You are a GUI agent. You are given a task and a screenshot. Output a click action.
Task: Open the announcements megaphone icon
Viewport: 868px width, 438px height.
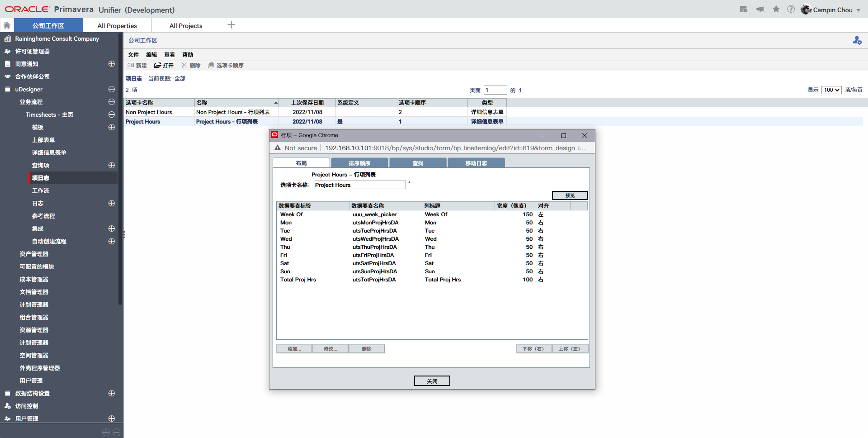760,9
